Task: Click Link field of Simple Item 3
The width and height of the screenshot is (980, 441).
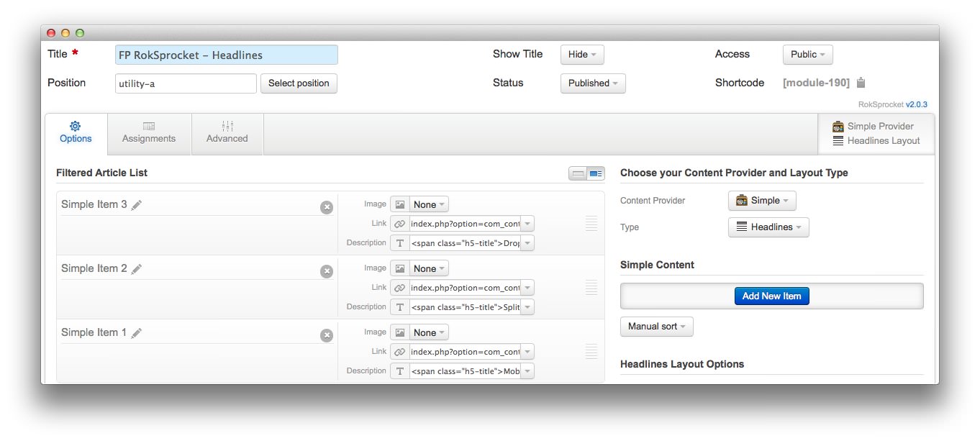Action: pyautogui.click(x=465, y=224)
